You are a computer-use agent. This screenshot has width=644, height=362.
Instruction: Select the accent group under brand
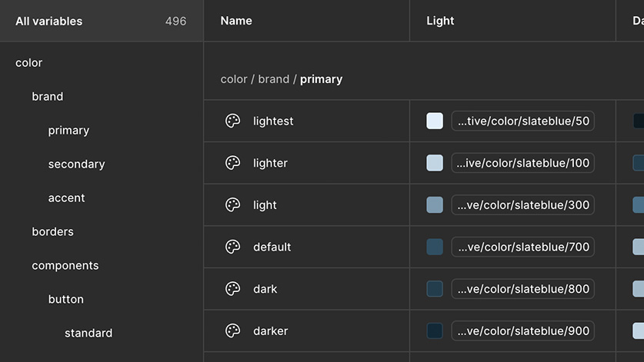66,198
